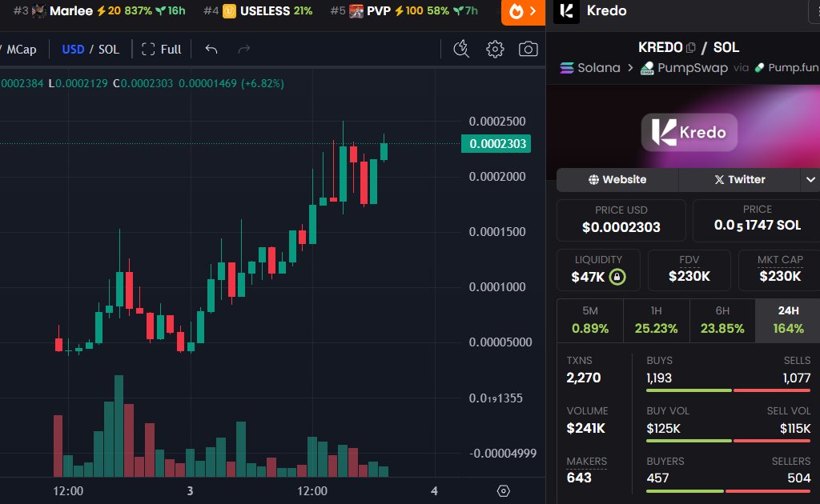Open the Kredo Website link
Image resolution: width=820 pixels, height=504 pixels.
617,180
